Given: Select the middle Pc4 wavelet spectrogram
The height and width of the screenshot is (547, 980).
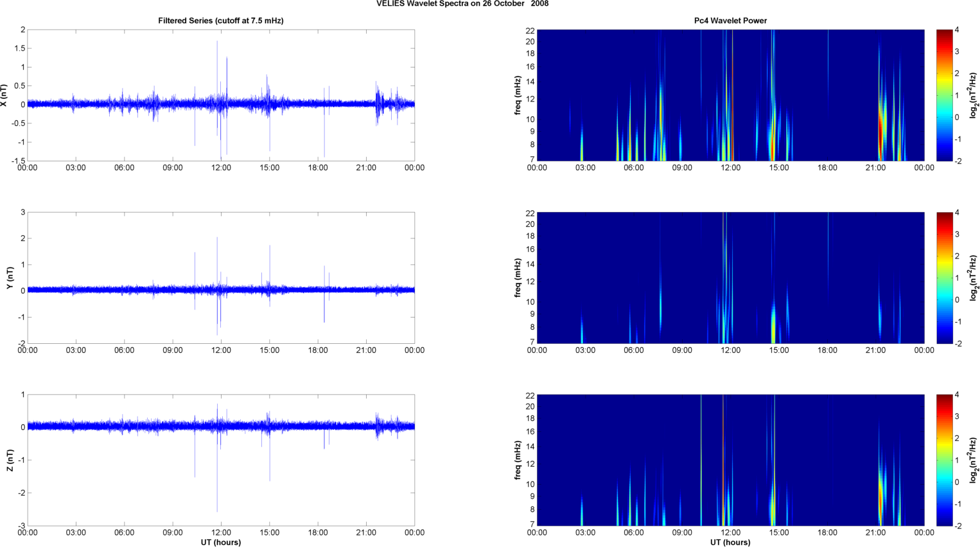Looking at the screenshot, I should [730, 278].
